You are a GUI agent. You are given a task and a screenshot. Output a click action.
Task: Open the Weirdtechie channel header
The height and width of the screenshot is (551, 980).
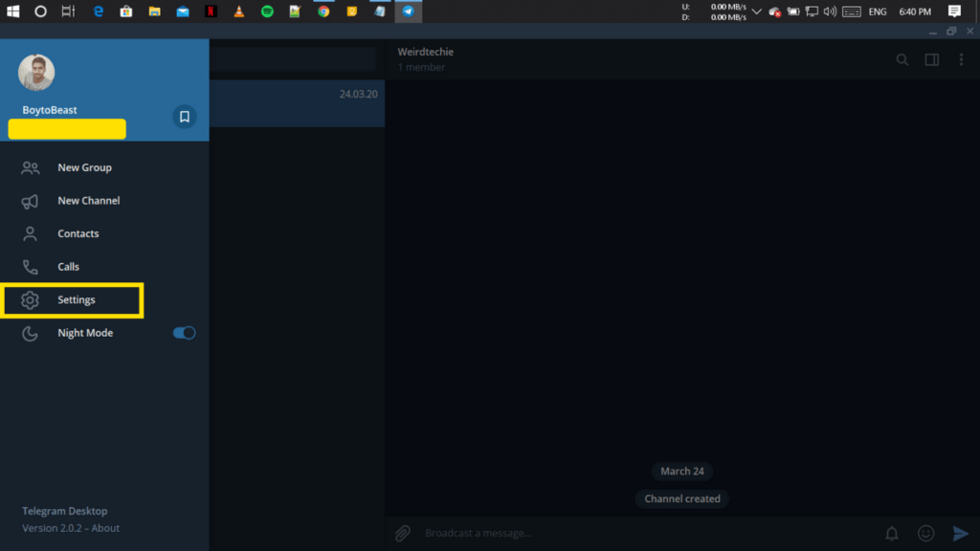pos(426,58)
